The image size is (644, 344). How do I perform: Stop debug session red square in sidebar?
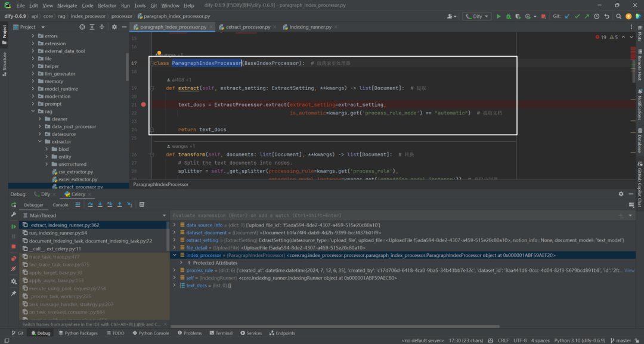(14, 246)
